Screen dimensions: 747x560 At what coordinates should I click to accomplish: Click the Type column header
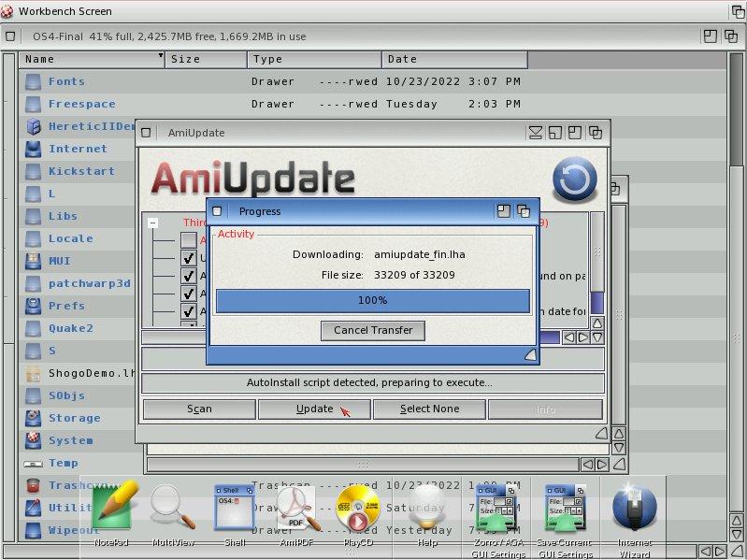[x=314, y=60]
